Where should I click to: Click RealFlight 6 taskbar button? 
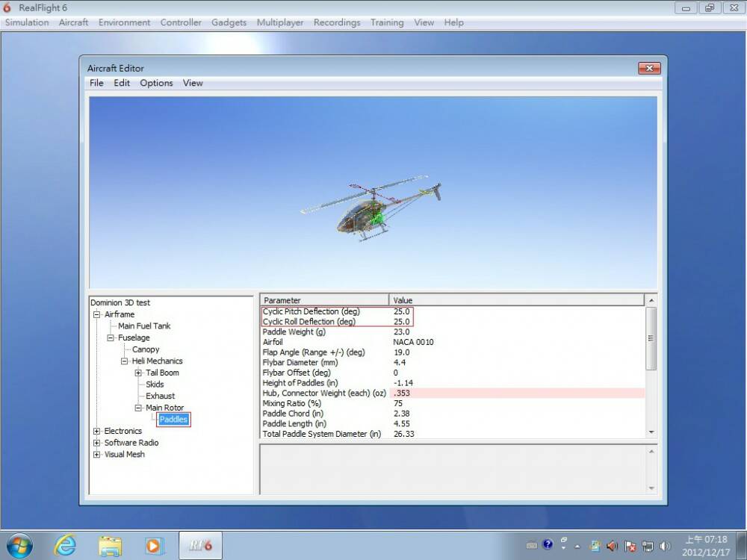(x=200, y=546)
